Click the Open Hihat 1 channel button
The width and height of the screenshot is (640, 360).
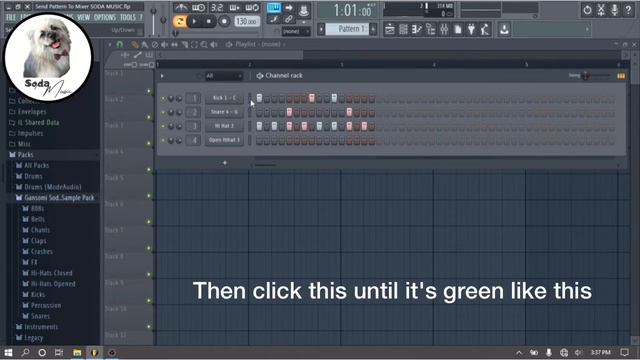(x=224, y=140)
